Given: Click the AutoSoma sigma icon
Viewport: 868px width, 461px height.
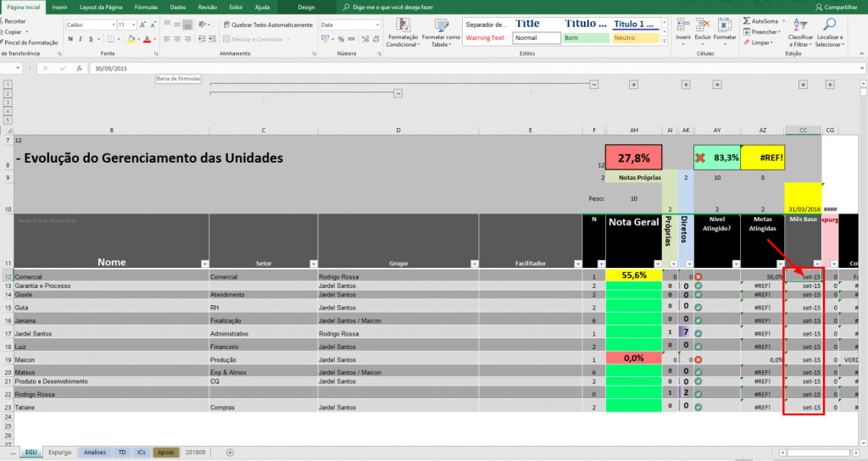Looking at the screenshot, I should (x=747, y=21).
